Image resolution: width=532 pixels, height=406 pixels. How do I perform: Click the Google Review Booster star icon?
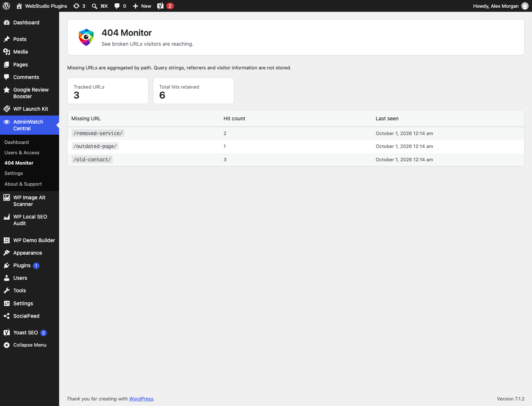(x=7, y=90)
